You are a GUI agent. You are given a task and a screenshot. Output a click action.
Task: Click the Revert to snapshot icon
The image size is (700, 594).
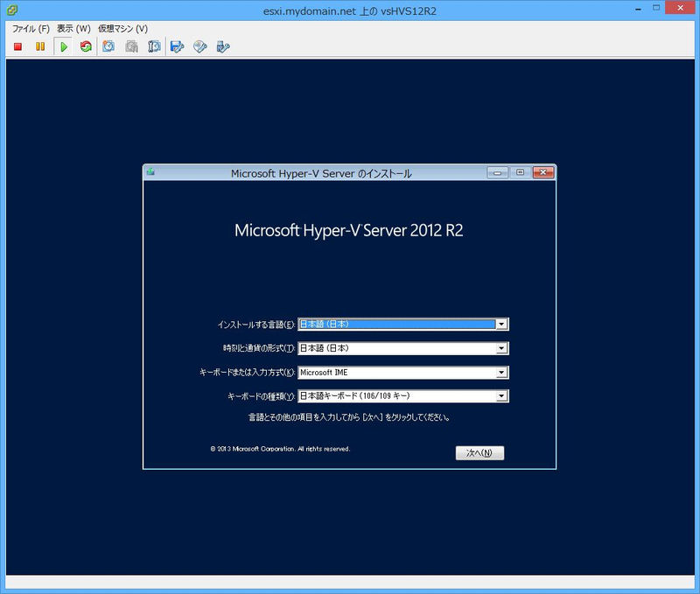tap(131, 46)
